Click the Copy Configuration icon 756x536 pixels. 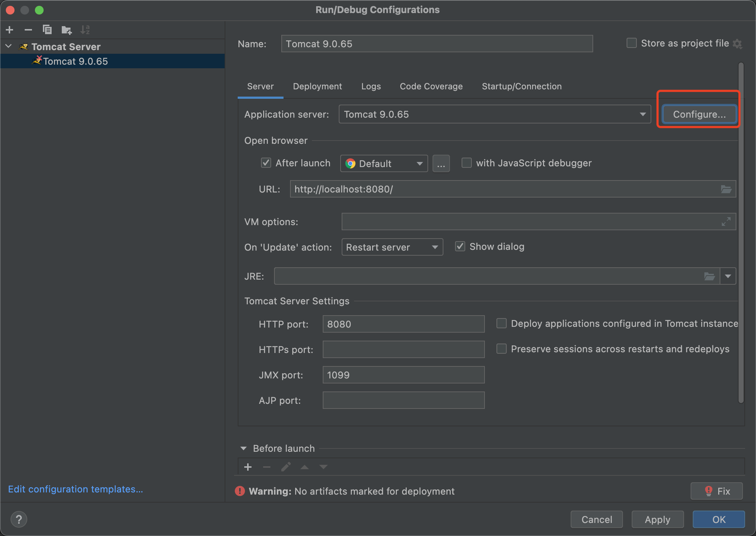[x=47, y=30]
